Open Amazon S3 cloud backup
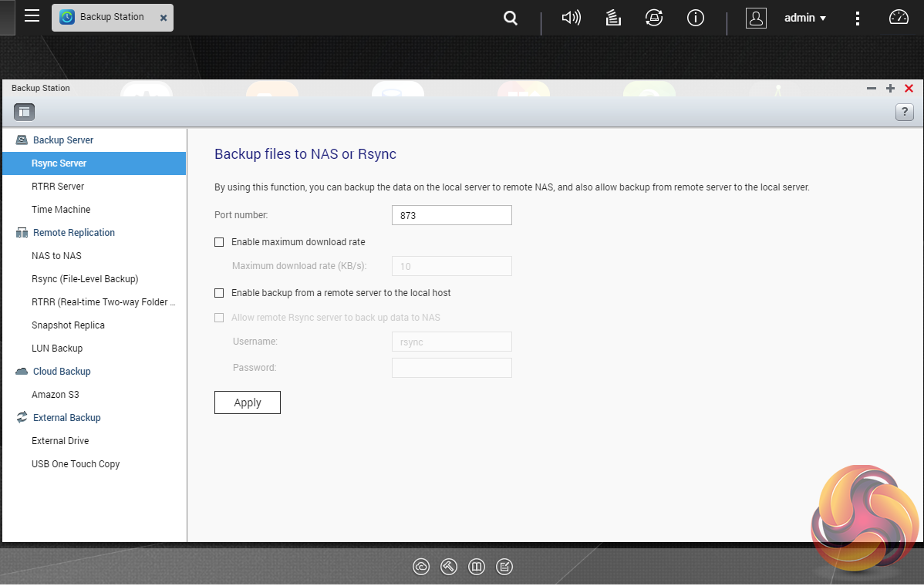 point(55,395)
